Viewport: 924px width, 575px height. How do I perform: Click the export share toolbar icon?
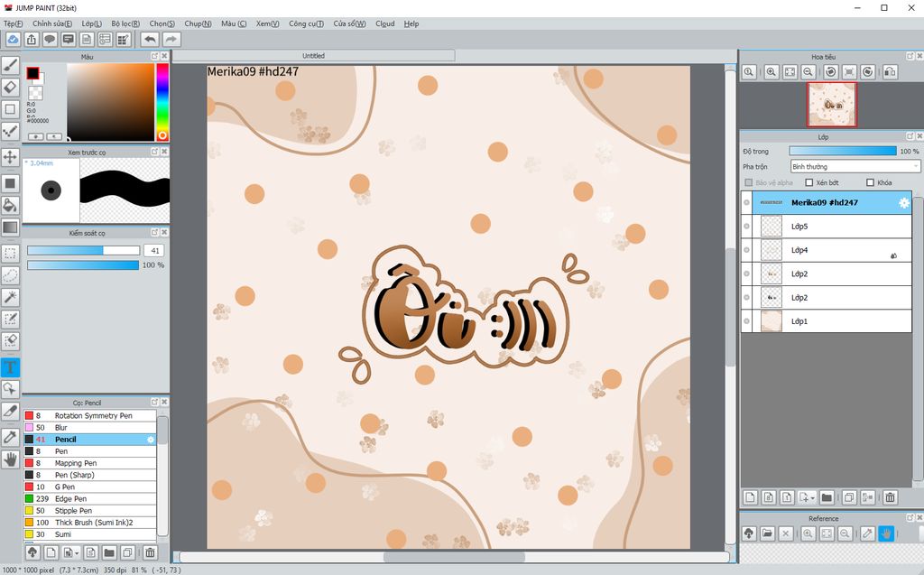pos(32,40)
